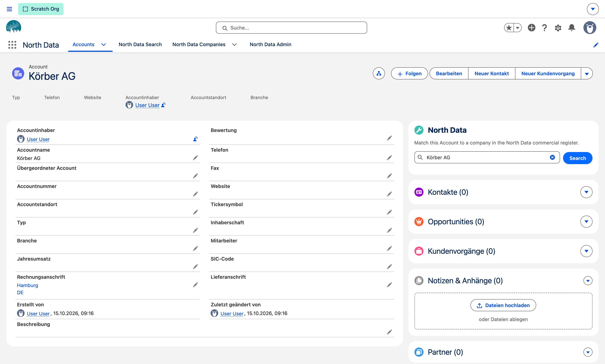Open the setup gear icon
The width and height of the screenshot is (605, 364).
(x=558, y=28)
